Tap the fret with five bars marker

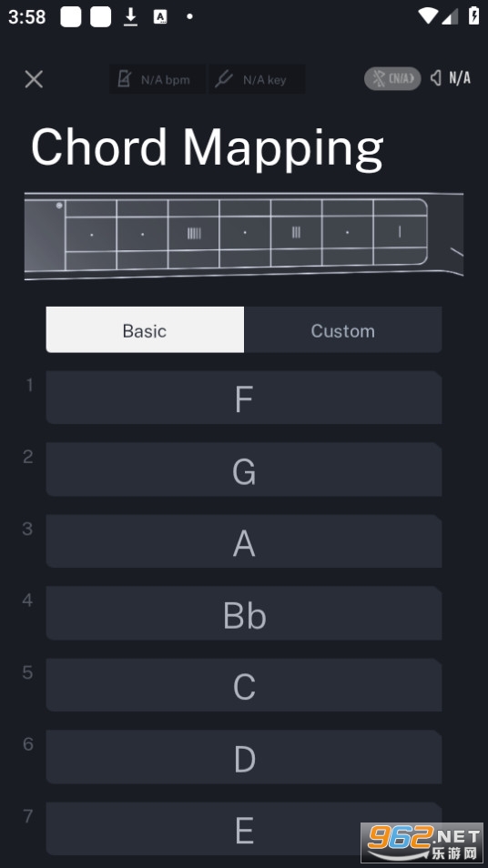[194, 233]
